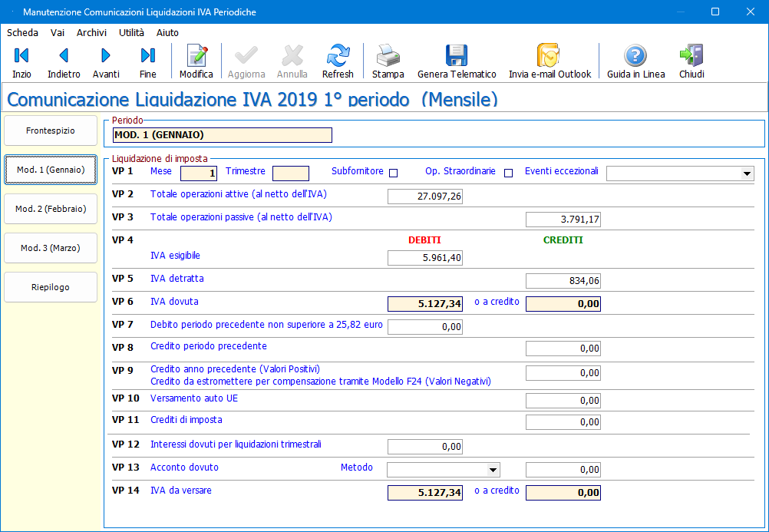Click the 'Liquidazione di imposta' group title

point(160,158)
